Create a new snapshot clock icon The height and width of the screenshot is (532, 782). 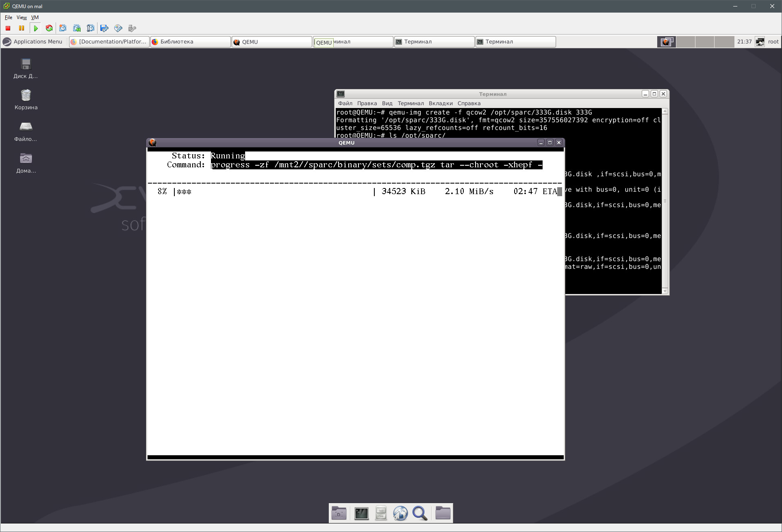click(63, 28)
